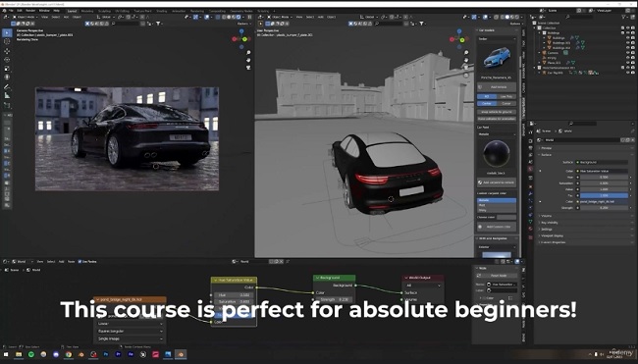Open the Modifier wrench properties tab
The height and width of the screenshot is (364, 638).
pos(531,194)
